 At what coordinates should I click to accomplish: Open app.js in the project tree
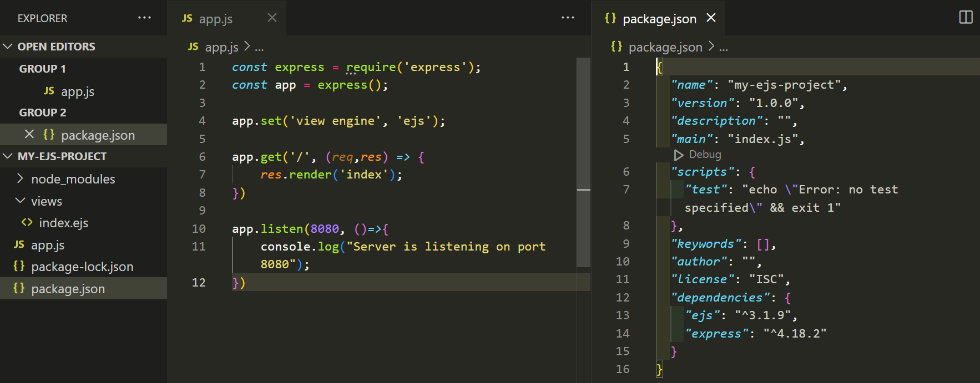83,244
